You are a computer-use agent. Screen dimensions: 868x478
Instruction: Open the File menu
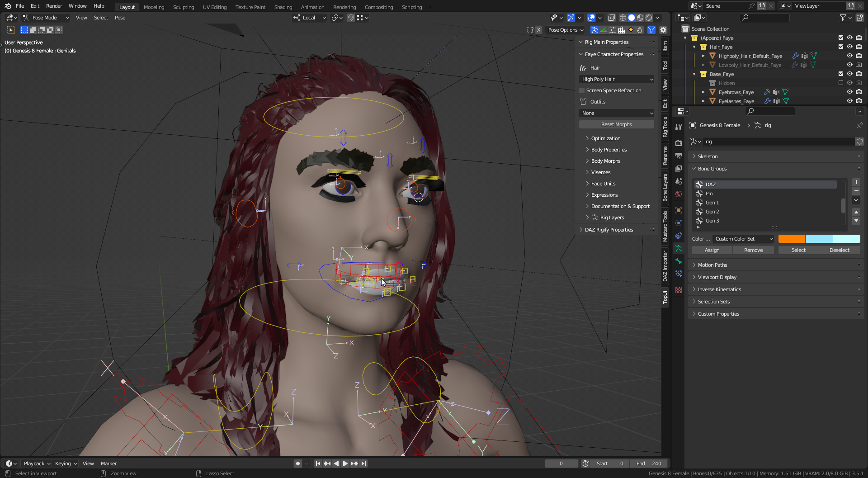pyautogui.click(x=20, y=6)
